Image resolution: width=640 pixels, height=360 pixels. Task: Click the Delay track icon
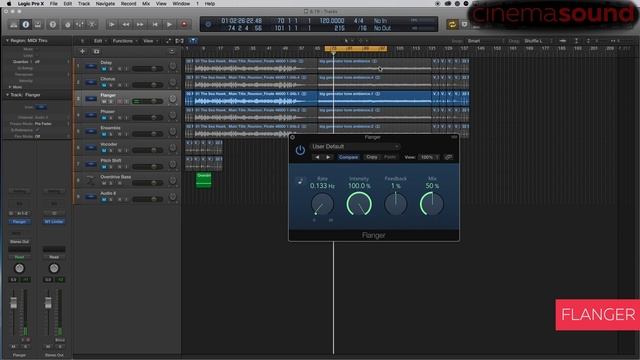tap(91, 66)
